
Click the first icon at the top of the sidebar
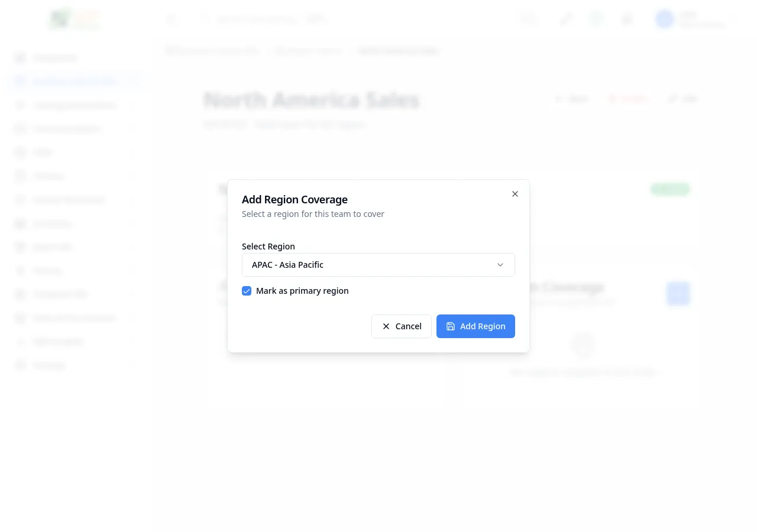click(x=20, y=57)
